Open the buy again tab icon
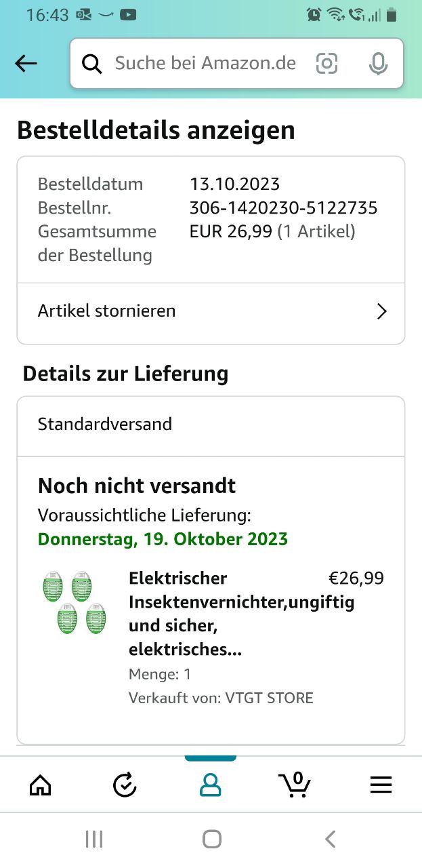This screenshot has width=422, height=868. pos(125,785)
